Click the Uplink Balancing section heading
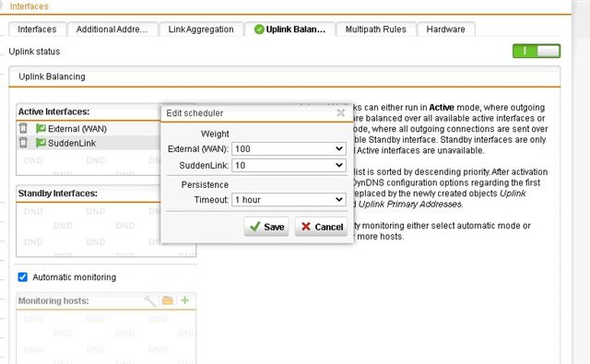Viewport: 590px width, 364px height. [52, 76]
